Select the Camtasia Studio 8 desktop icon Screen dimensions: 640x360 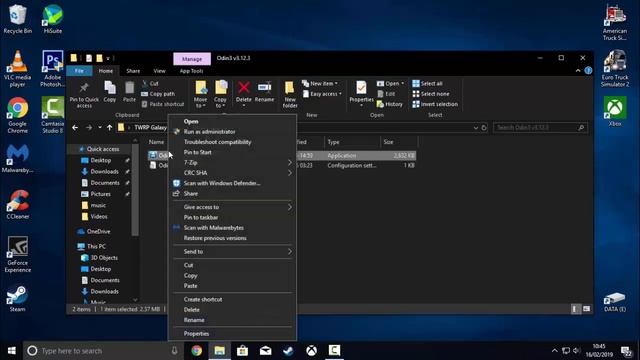[53, 115]
